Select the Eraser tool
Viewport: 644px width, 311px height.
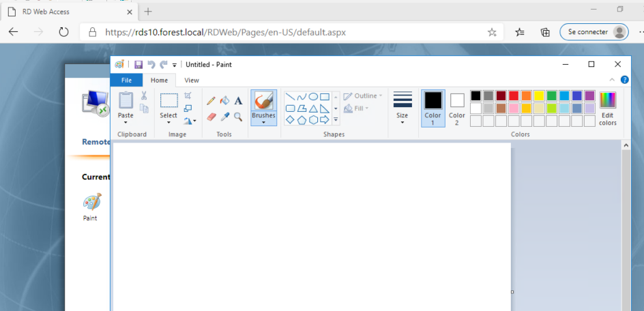tap(211, 117)
